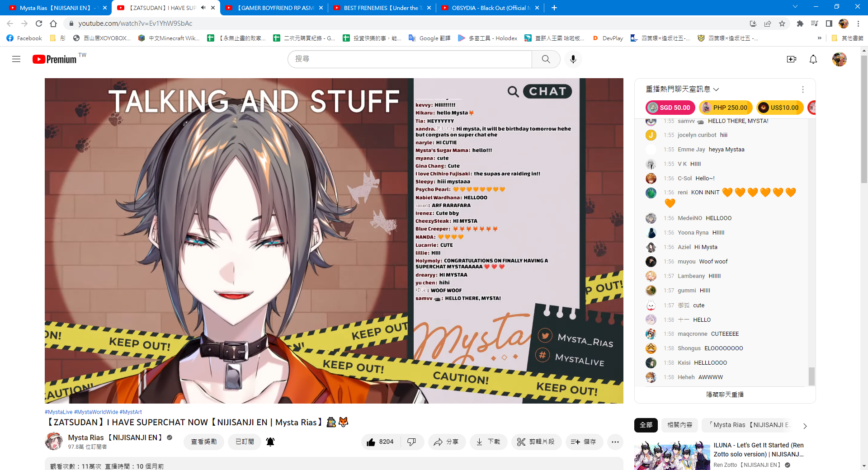
Task: Open the notifications bell
Action: point(813,59)
